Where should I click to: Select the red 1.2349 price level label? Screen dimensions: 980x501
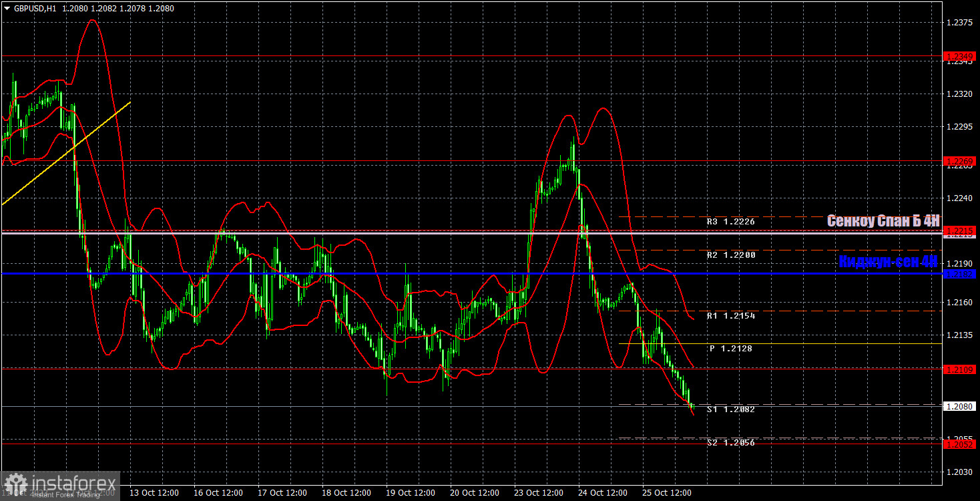pos(960,56)
